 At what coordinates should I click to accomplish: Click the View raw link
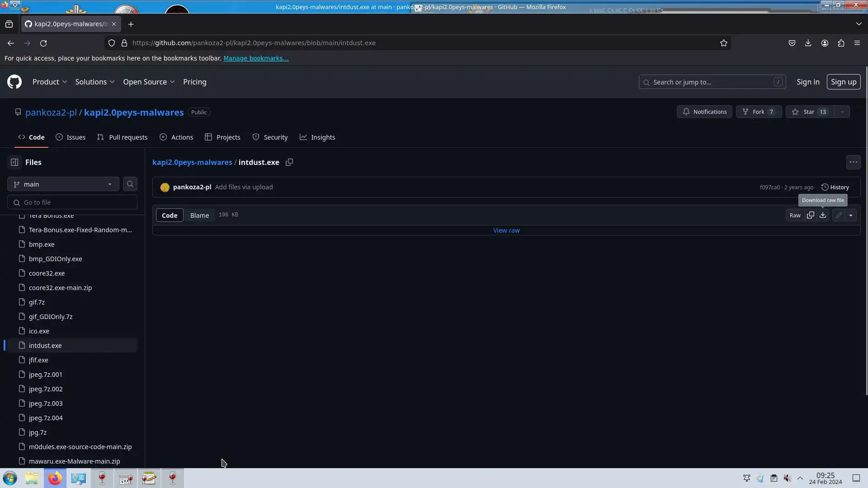[506, 230]
